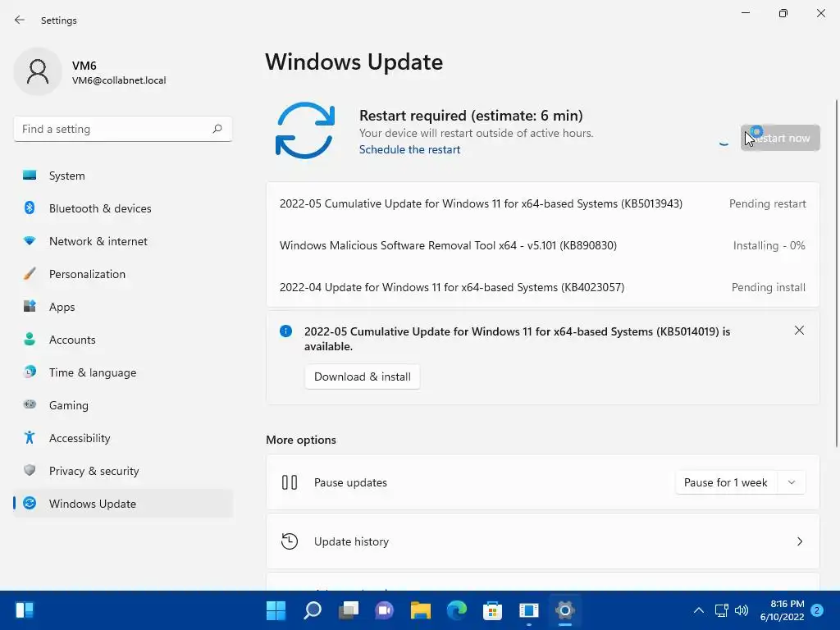Open Widgets from the taskbar corner
The image size is (840, 630).
point(25,609)
